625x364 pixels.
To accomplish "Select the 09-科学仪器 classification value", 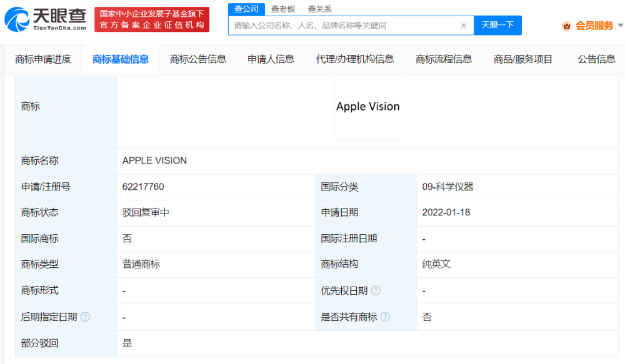I will 447,187.
